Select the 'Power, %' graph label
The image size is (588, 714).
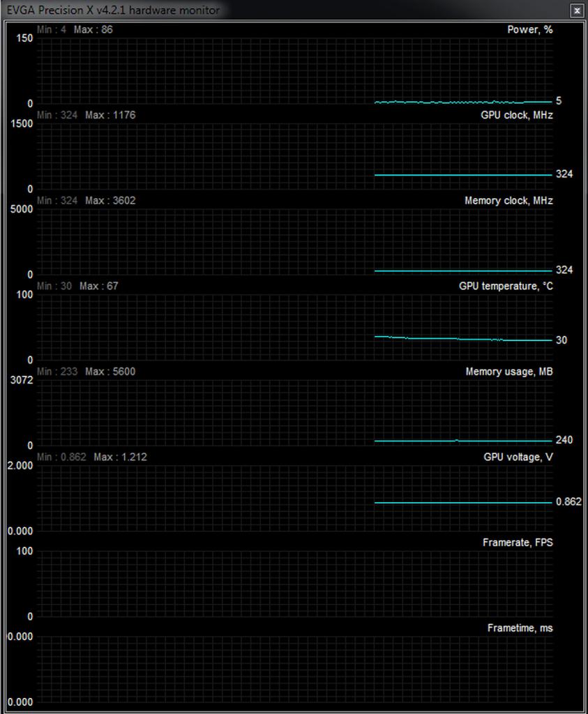(x=529, y=29)
